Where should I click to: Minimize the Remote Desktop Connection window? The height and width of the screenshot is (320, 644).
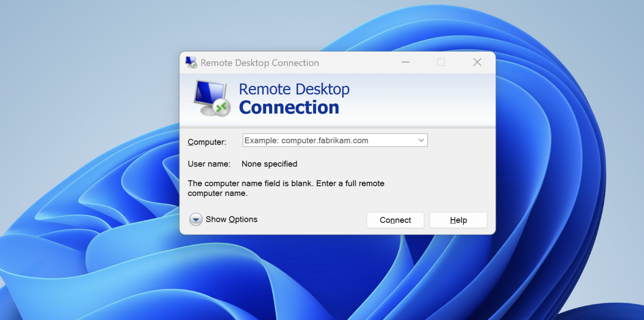[406, 62]
